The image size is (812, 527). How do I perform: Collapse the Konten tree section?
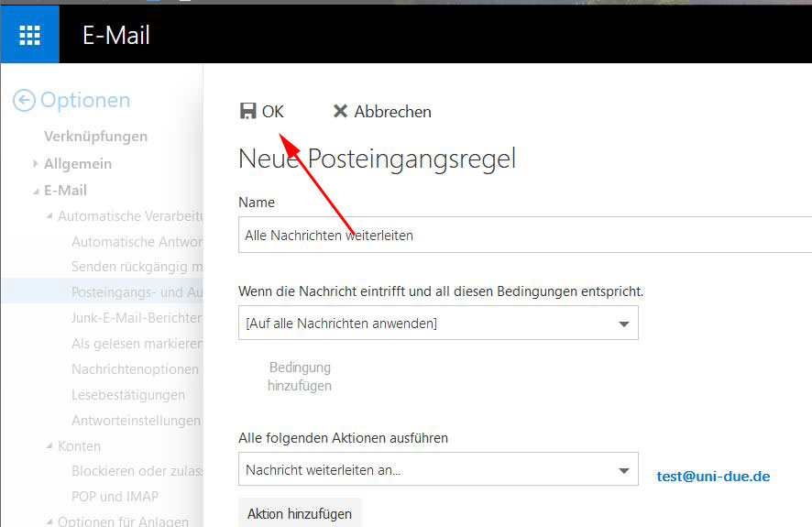[x=49, y=446]
